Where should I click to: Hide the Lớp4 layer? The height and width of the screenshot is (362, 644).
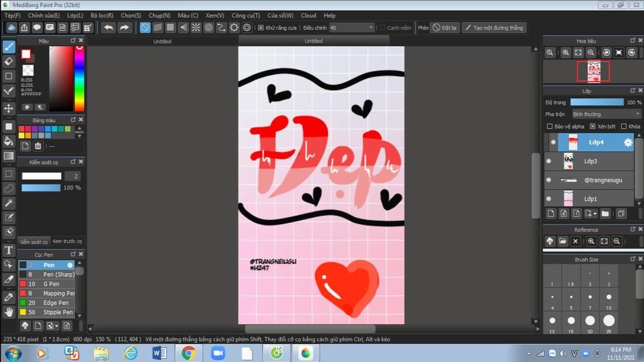click(553, 142)
